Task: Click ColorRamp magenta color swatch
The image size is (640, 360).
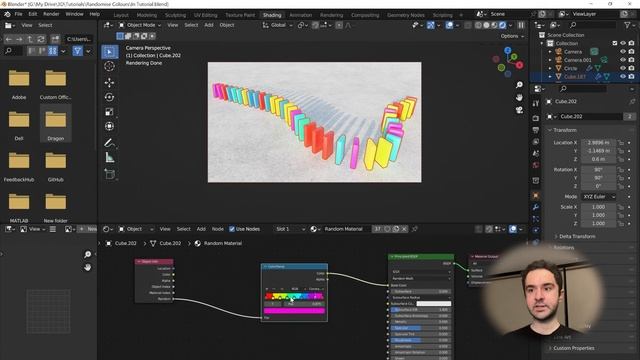Action: click(294, 311)
